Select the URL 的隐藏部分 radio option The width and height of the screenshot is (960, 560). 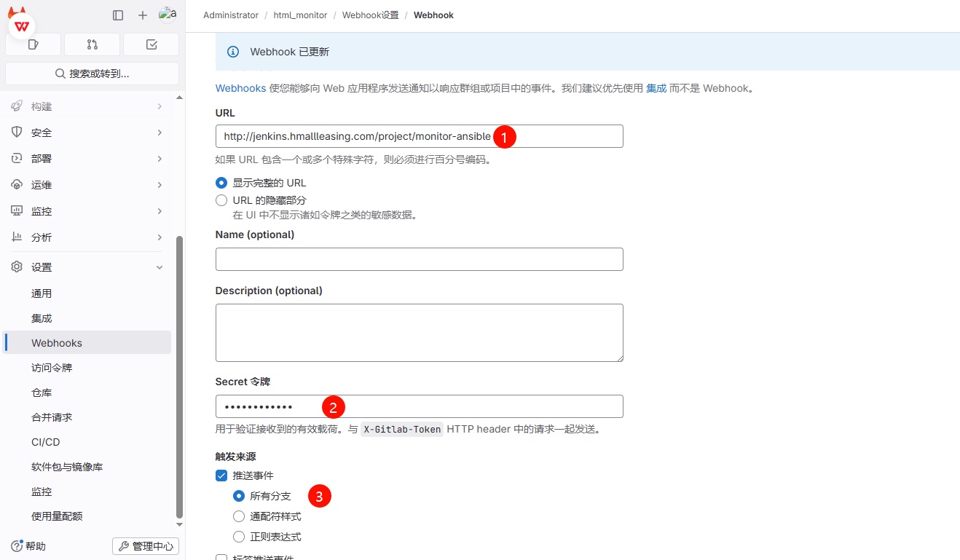pos(221,200)
